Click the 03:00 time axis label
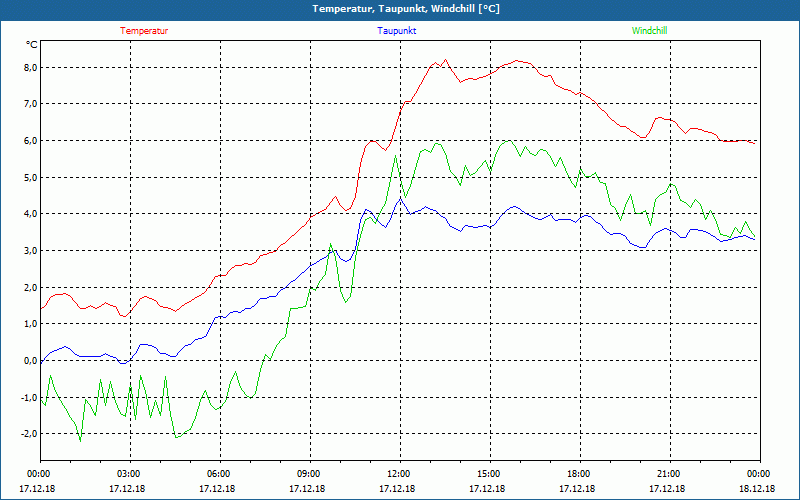Screen dimensions: 800x500 click(127, 474)
